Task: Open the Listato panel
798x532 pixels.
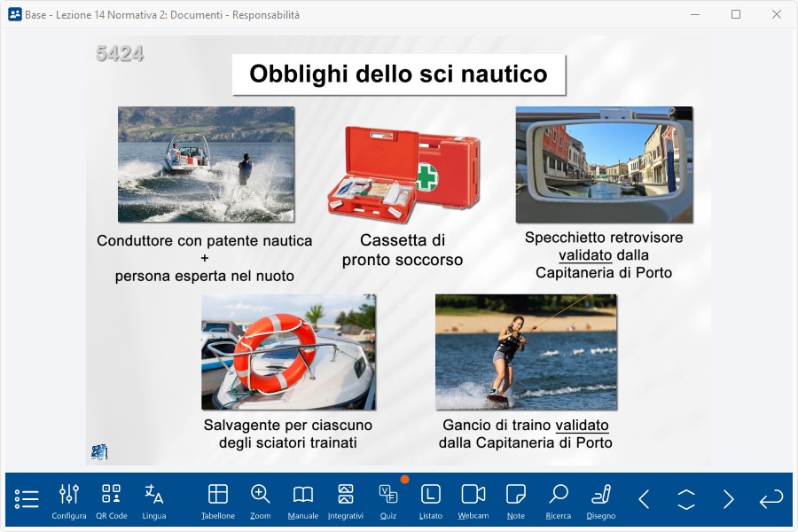Action: click(x=431, y=501)
